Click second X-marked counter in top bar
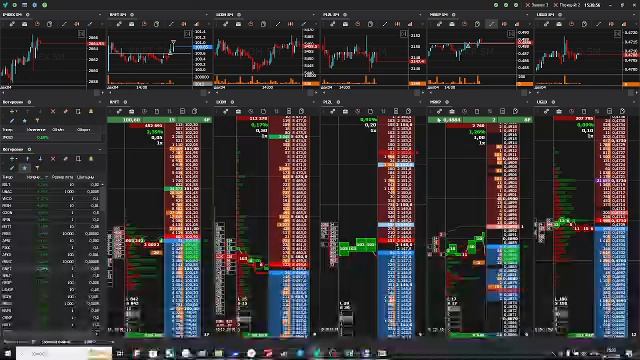 pos(567,5)
